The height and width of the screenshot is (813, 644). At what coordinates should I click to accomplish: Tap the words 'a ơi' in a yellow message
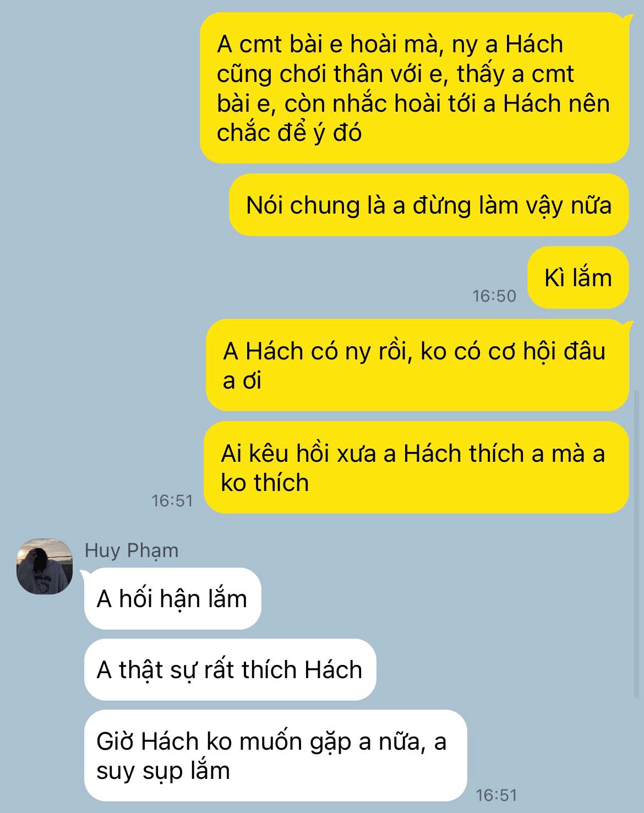pyautogui.click(x=242, y=380)
